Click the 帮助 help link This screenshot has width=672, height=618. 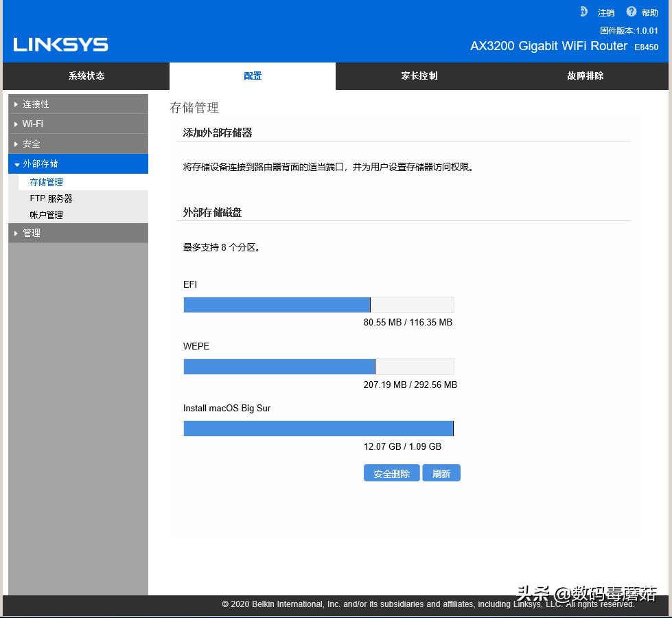coord(650,13)
